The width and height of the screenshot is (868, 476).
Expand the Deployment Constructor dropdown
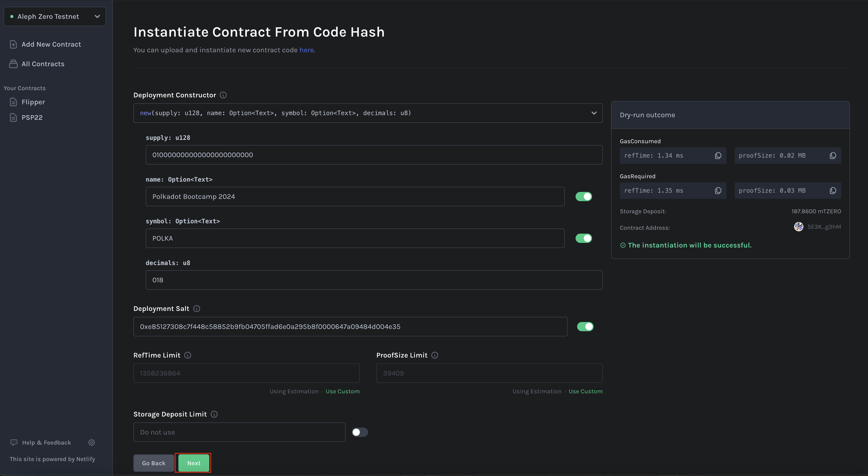pyautogui.click(x=368, y=113)
